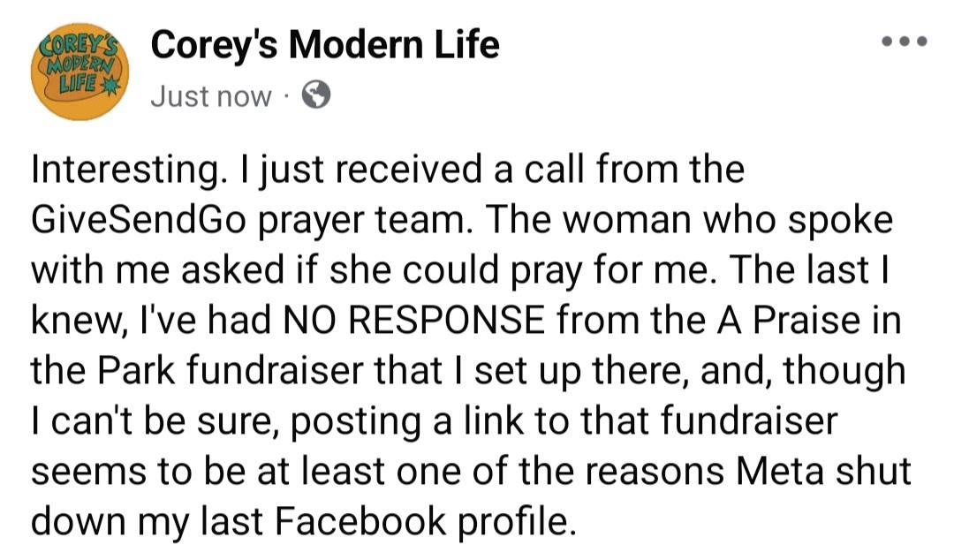Open the three-dot post options menu
The image size is (954, 560).
click(x=905, y=42)
